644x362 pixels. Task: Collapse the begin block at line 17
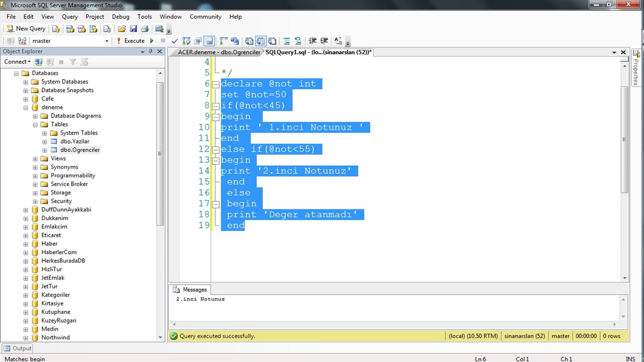216,204
